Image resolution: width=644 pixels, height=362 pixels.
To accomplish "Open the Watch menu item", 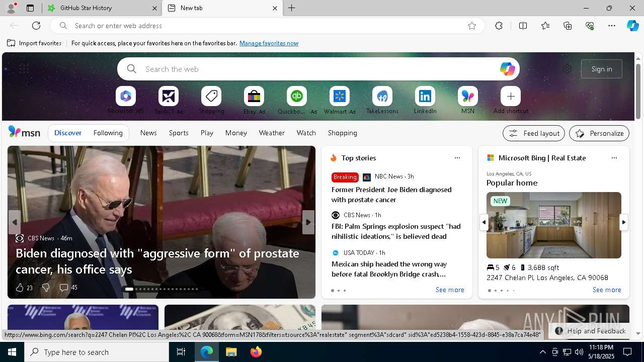I will point(306,133).
